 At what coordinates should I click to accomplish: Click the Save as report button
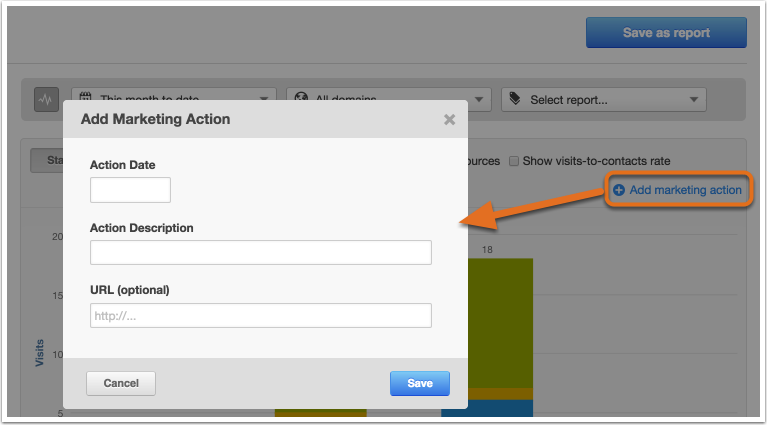(x=666, y=33)
